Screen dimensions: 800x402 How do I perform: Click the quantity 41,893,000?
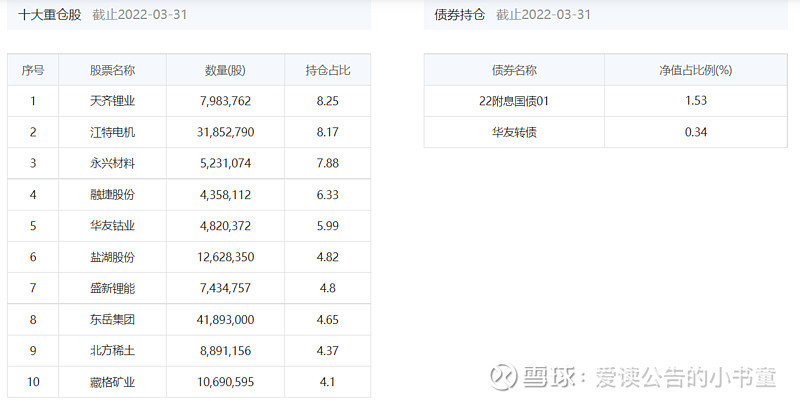pyautogui.click(x=226, y=320)
